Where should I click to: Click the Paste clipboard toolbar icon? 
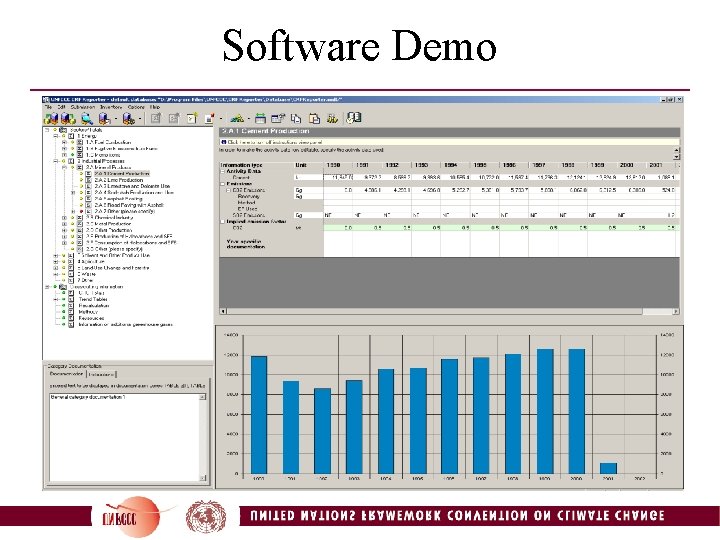[x=314, y=118]
